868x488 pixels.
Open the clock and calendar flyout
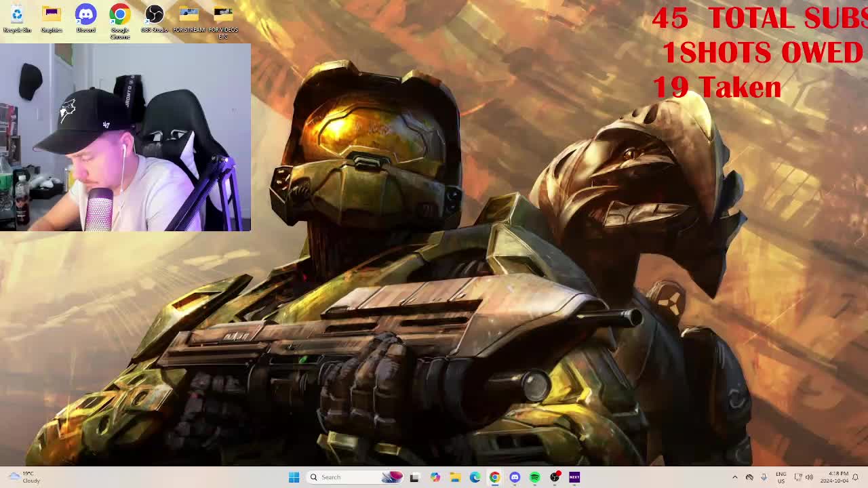tap(833, 477)
